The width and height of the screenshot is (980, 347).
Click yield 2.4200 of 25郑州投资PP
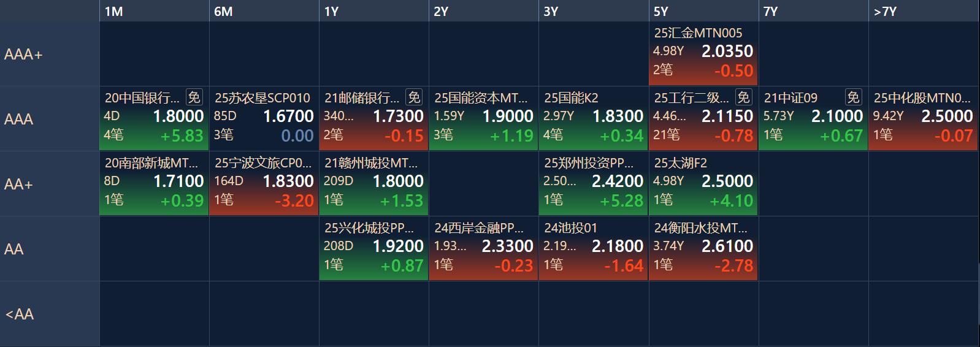[618, 181]
